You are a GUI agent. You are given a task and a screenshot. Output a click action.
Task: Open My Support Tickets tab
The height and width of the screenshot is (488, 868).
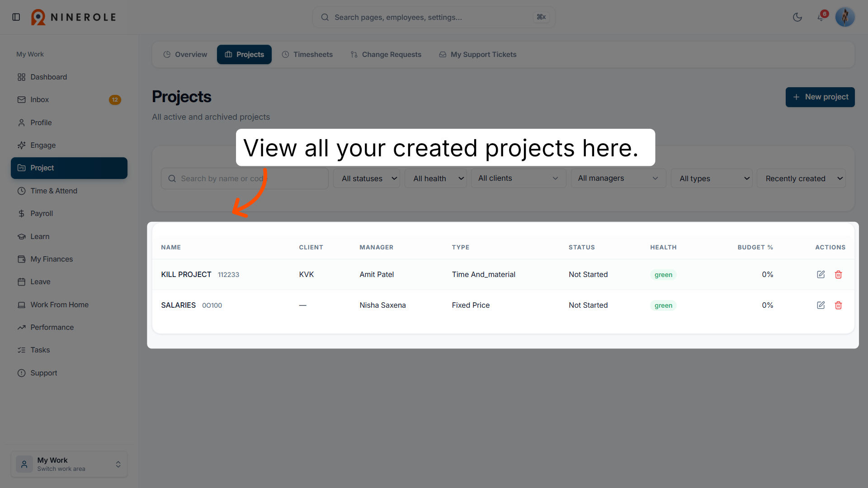coord(478,54)
